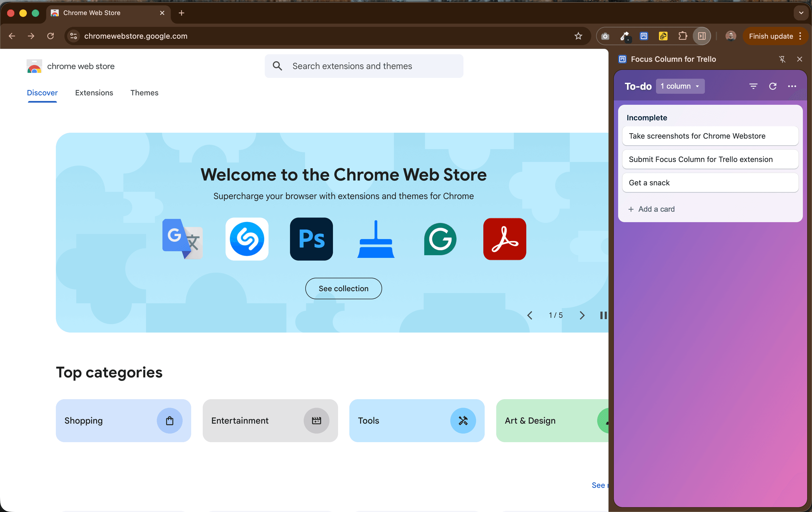812x512 pixels.
Task: Toggle the bookmark star for this page
Action: (578, 36)
